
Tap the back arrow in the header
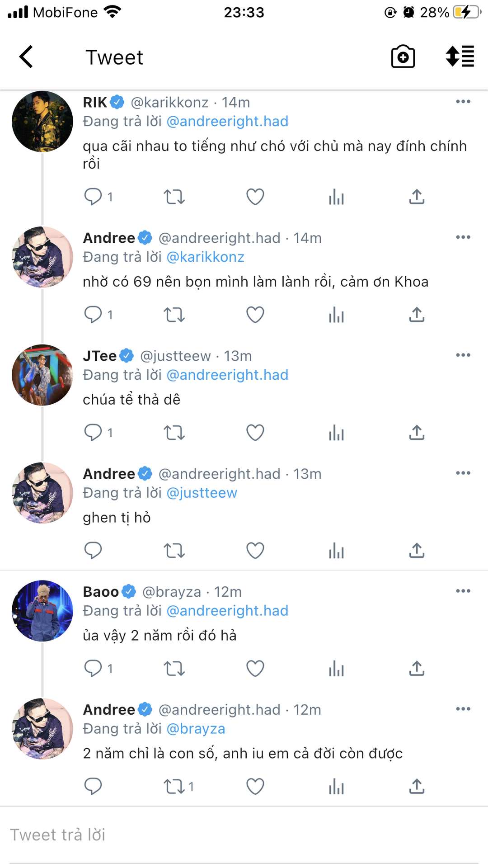click(x=26, y=57)
